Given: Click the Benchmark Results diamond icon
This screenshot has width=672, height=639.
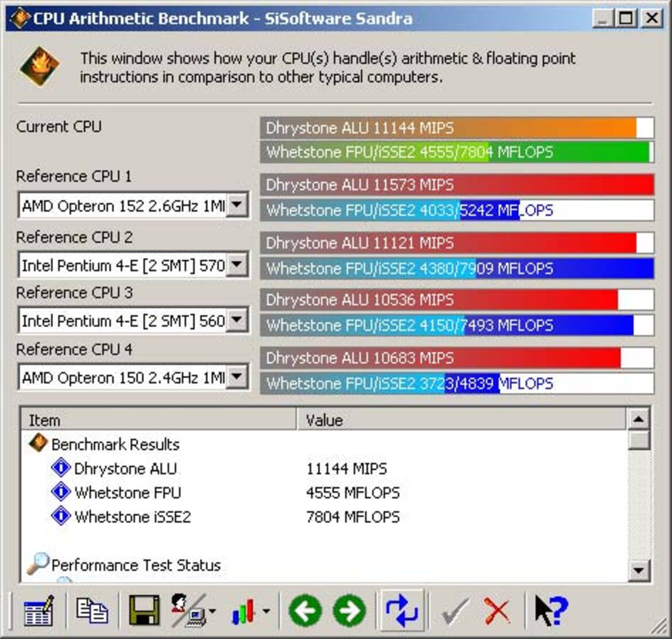Looking at the screenshot, I should (38, 443).
